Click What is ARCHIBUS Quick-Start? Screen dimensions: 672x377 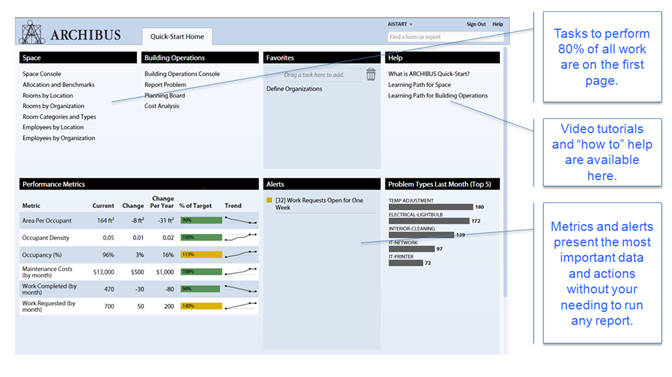coord(429,74)
